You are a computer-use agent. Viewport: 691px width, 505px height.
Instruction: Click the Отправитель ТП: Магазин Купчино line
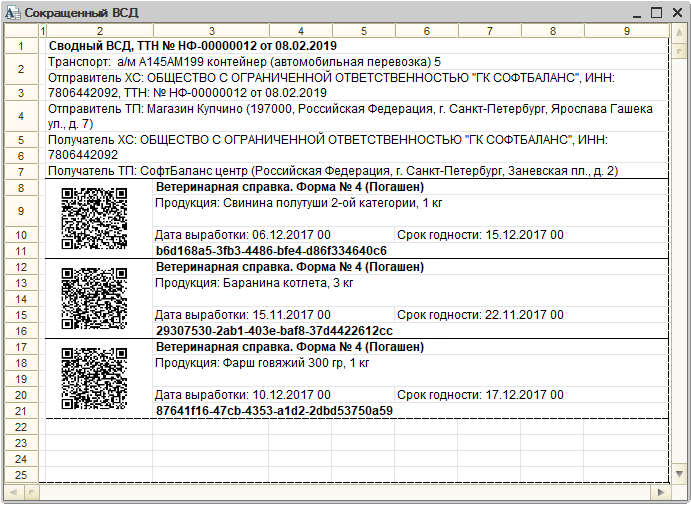point(350,116)
